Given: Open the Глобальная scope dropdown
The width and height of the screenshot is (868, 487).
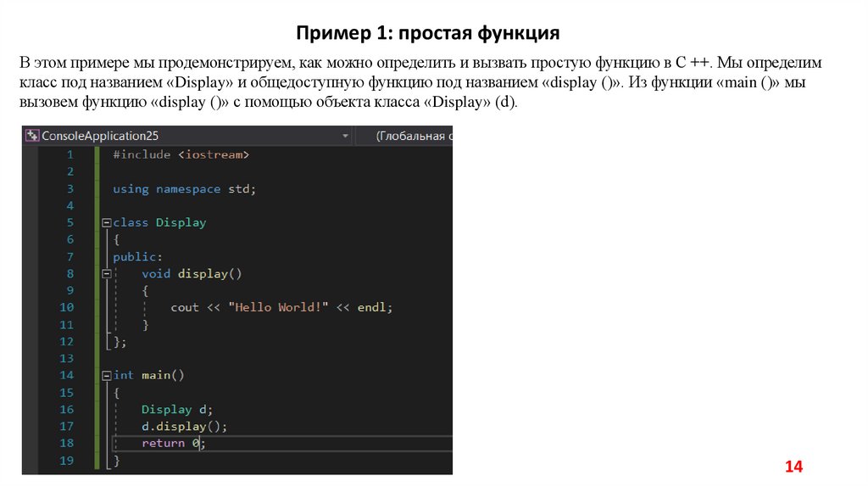Looking at the screenshot, I should [x=404, y=136].
